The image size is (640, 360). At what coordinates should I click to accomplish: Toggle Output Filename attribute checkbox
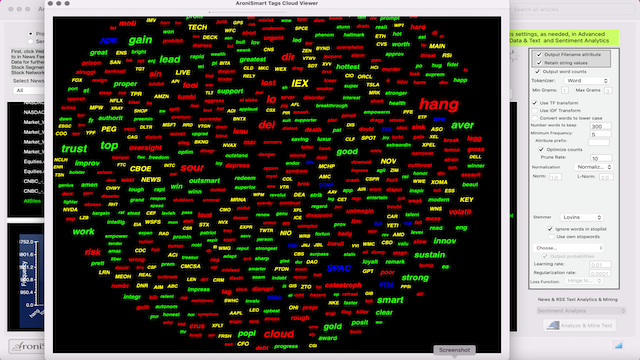click(x=539, y=54)
